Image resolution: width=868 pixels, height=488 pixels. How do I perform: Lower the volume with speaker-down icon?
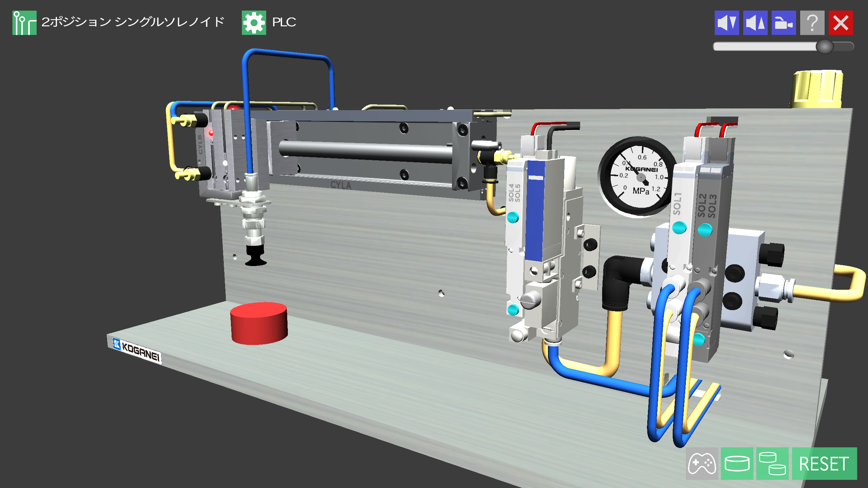[727, 23]
